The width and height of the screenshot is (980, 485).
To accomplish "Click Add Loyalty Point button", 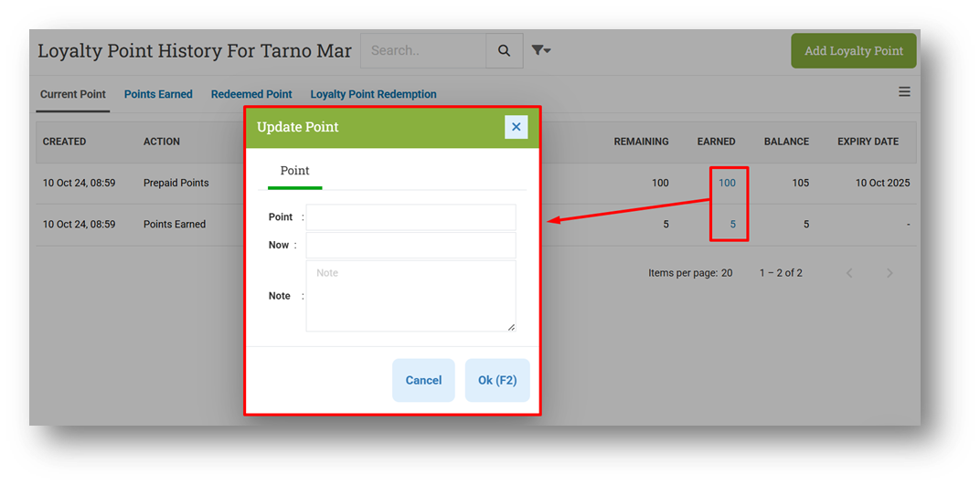I will 854,50.
